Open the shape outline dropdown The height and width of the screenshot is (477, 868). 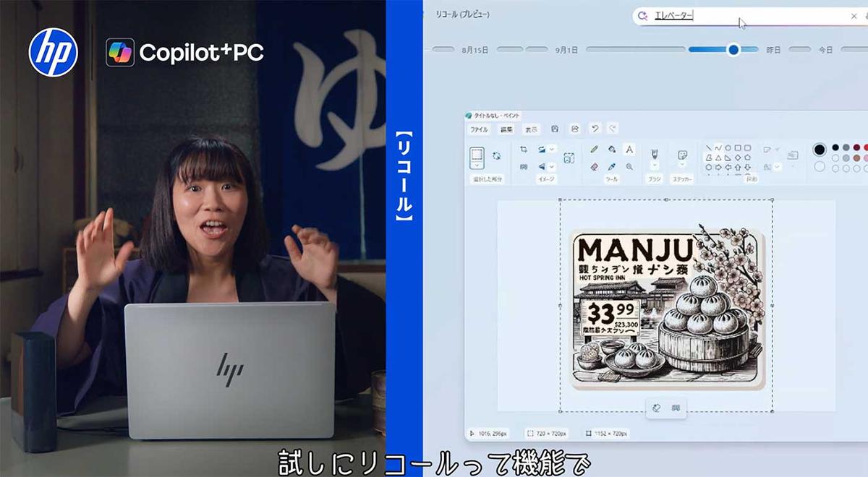pos(777,150)
